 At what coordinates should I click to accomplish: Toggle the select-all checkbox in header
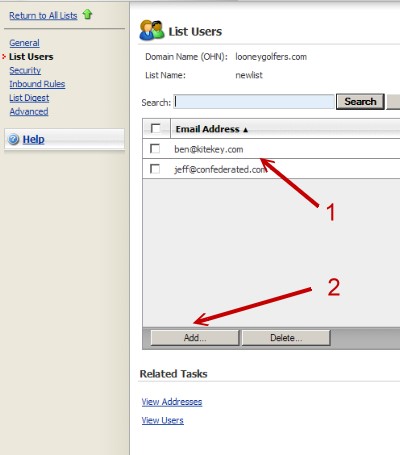point(155,128)
